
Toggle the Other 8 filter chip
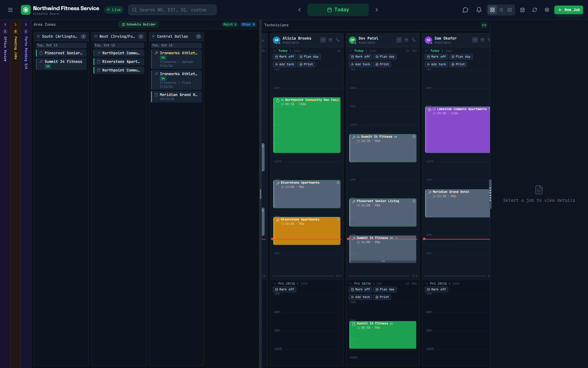click(x=248, y=25)
